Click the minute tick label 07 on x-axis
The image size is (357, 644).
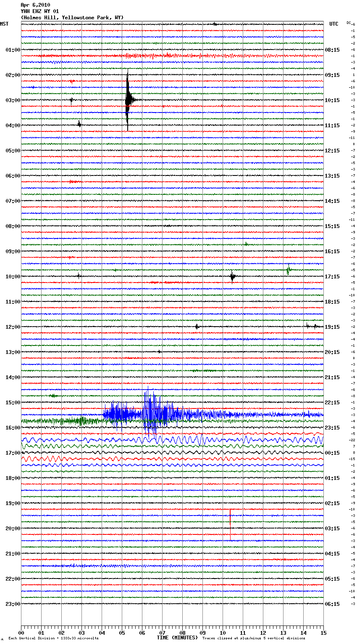[x=162, y=633]
